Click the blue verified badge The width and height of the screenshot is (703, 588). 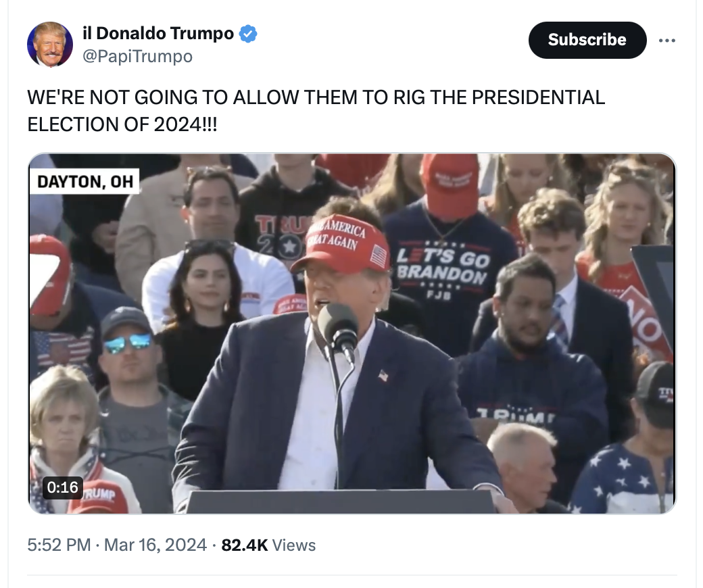coord(248,34)
